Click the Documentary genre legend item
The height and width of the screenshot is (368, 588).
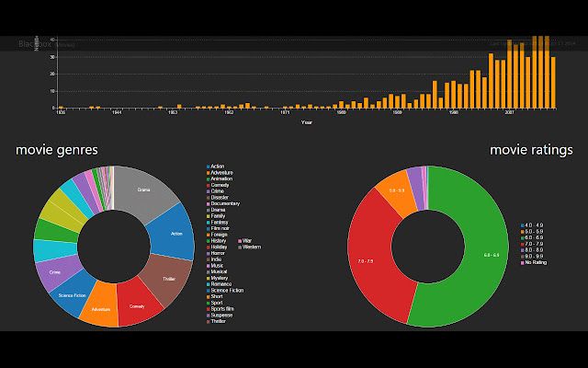tap(223, 203)
